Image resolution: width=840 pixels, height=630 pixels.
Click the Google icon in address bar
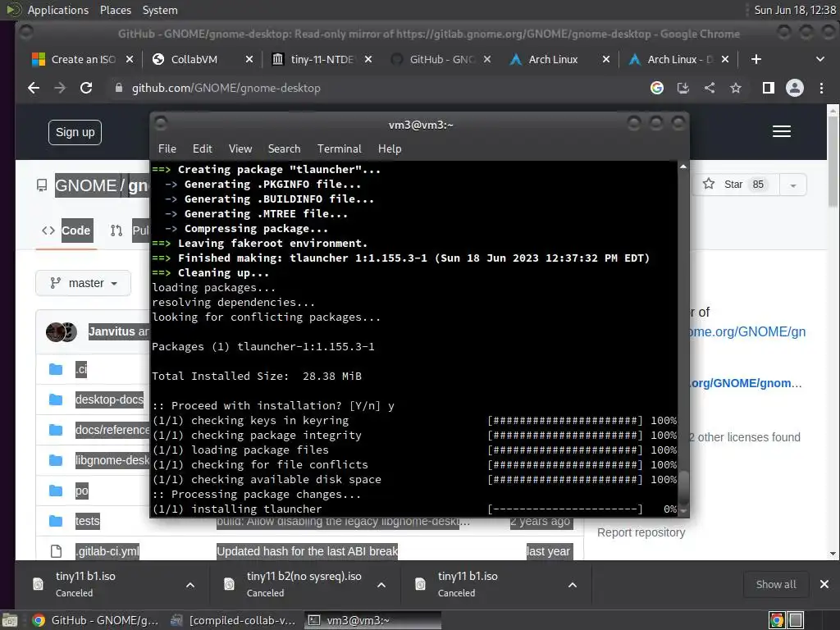(657, 88)
